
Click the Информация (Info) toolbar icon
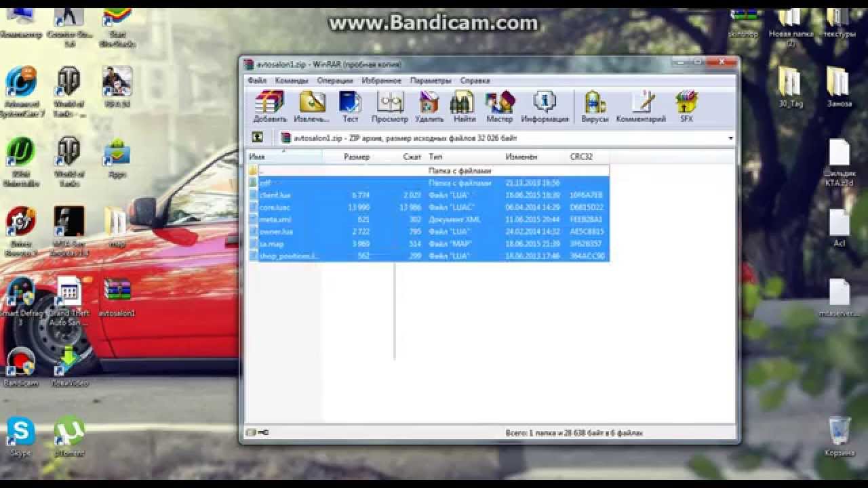point(545,107)
